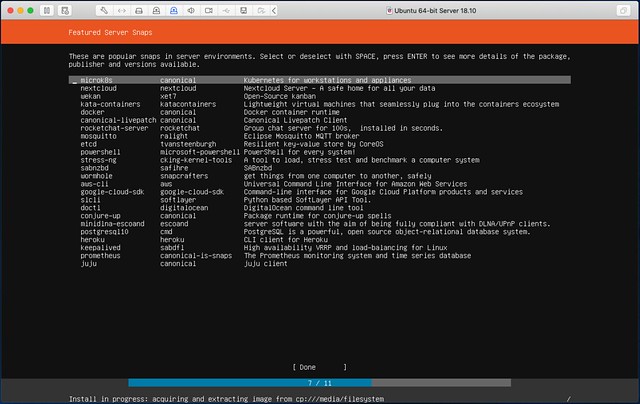
Task: Click the postgresql10 snap entry
Action: click(320, 231)
